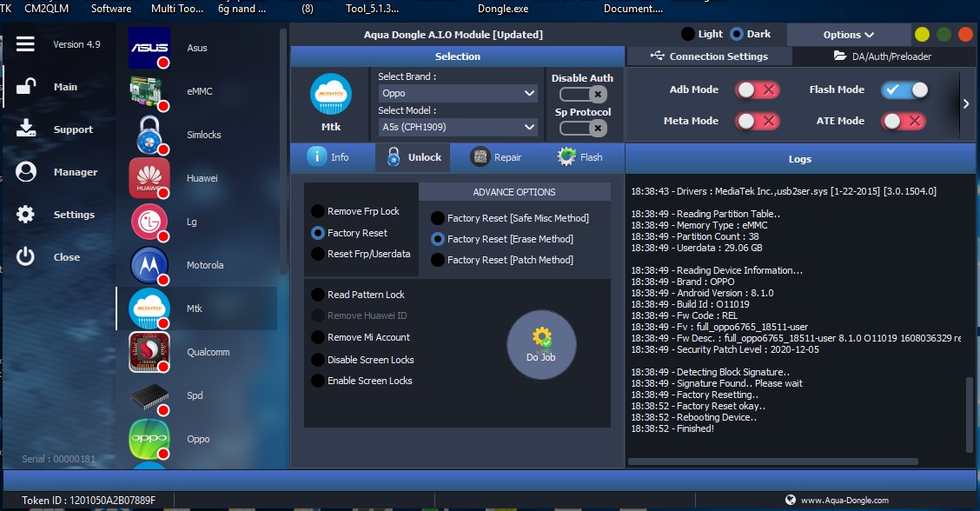The image size is (980, 511).
Task: Click the CM2QLM taskbar item
Action: click(x=46, y=9)
